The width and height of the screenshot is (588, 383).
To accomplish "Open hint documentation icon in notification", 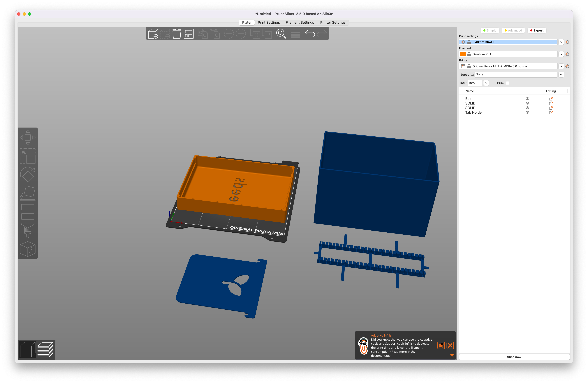I will click(x=441, y=345).
